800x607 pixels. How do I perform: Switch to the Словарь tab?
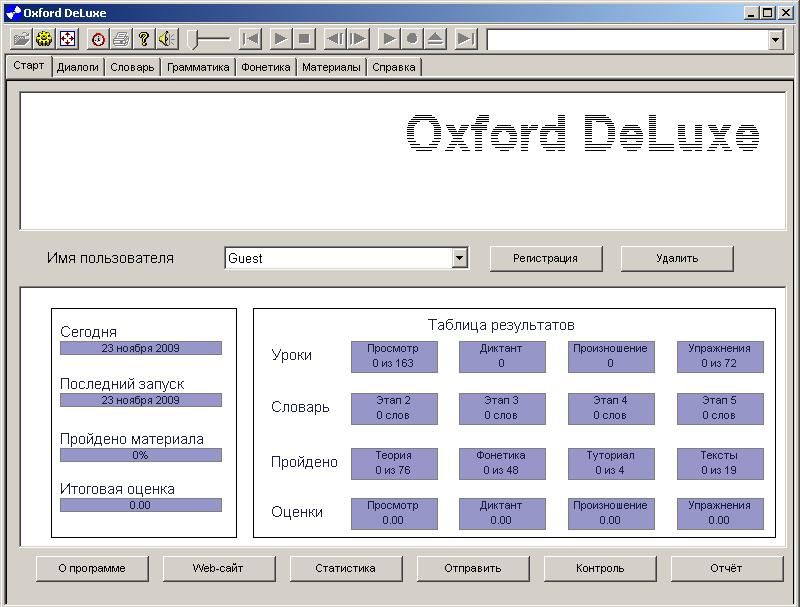pyautogui.click(x=132, y=67)
